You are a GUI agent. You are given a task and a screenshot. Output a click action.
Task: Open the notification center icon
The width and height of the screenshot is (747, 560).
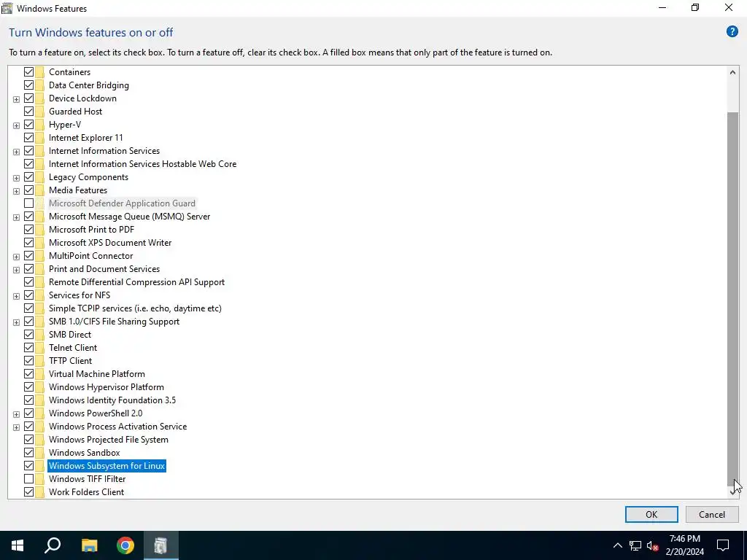(723, 545)
